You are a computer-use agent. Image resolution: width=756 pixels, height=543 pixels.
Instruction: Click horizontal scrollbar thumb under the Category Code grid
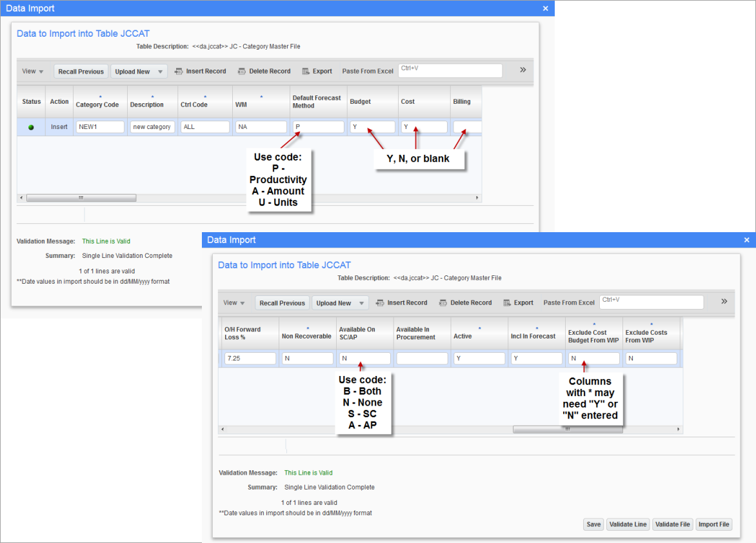point(81,197)
